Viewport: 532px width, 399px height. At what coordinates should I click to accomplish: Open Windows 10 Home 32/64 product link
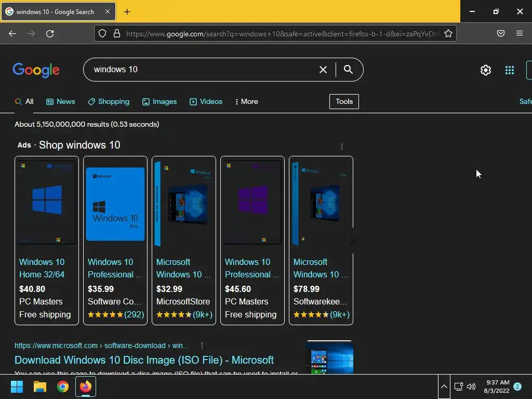click(42, 268)
